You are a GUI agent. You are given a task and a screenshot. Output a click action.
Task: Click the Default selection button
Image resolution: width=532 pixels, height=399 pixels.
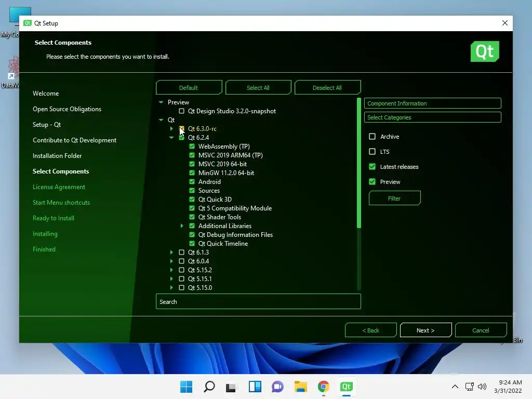[189, 87]
